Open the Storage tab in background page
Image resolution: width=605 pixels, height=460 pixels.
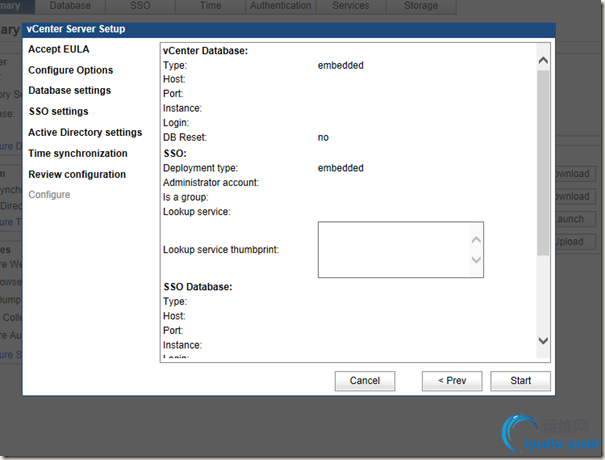pyautogui.click(x=421, y=6)
